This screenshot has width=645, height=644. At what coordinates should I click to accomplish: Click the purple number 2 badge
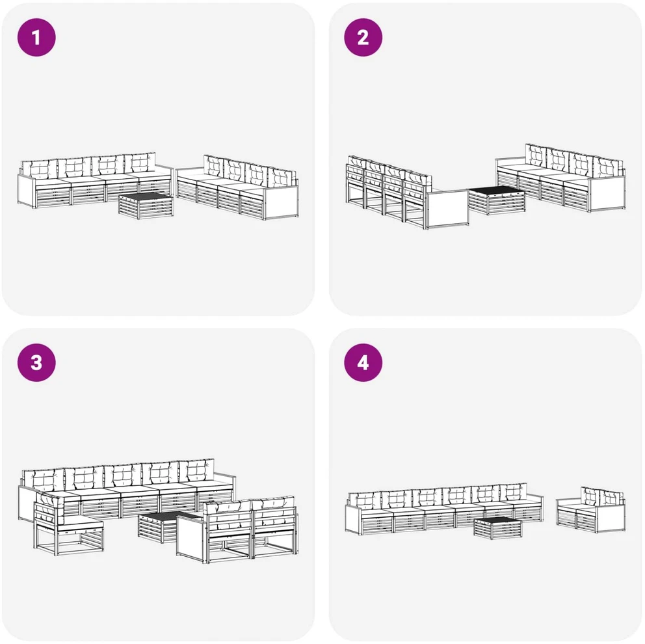click(363, 38)
